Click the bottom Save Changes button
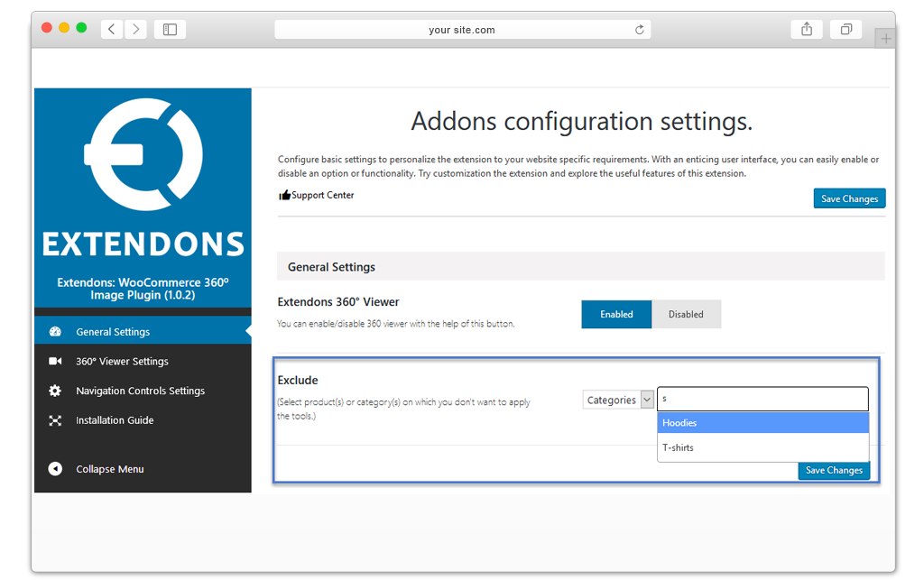Viewport: 924px width, 580px height. (834, 470)
